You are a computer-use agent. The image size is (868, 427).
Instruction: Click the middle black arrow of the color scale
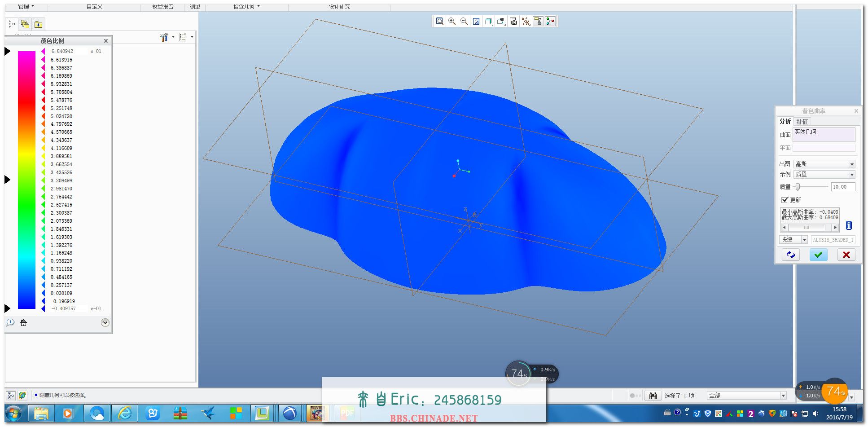pos(7,180)
